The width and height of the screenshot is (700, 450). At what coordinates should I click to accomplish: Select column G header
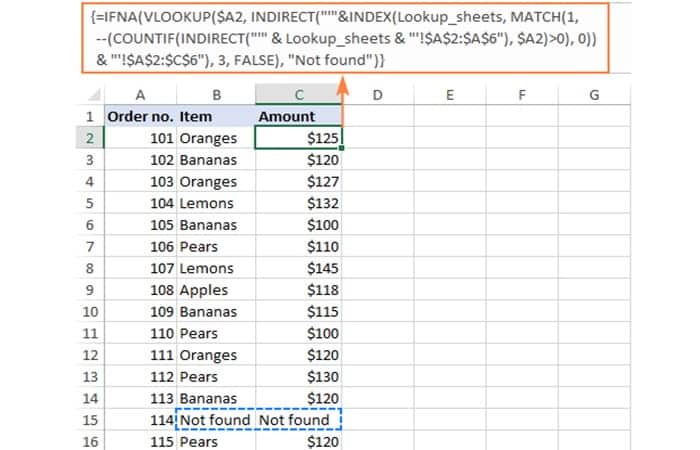click(594, 95)
